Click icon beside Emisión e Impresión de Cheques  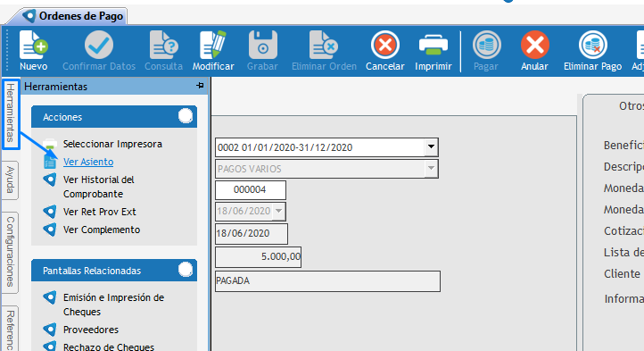pyautogui.click(x=50, y=297)
